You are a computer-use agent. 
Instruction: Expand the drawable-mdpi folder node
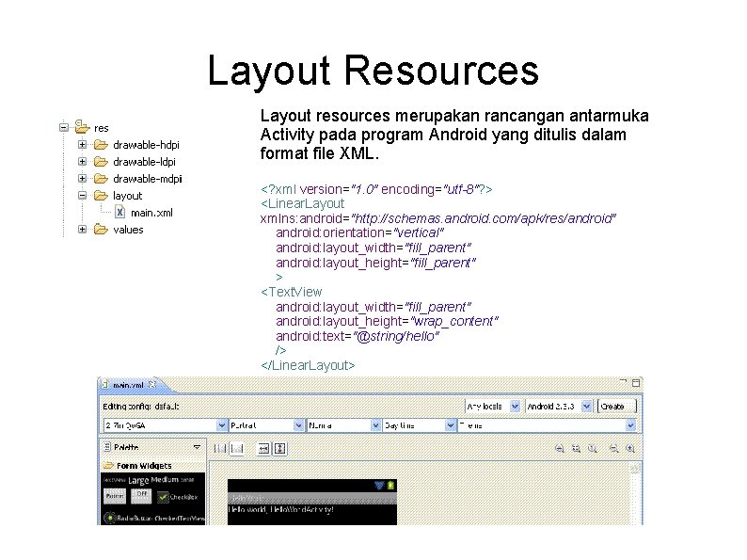[82, 178]
